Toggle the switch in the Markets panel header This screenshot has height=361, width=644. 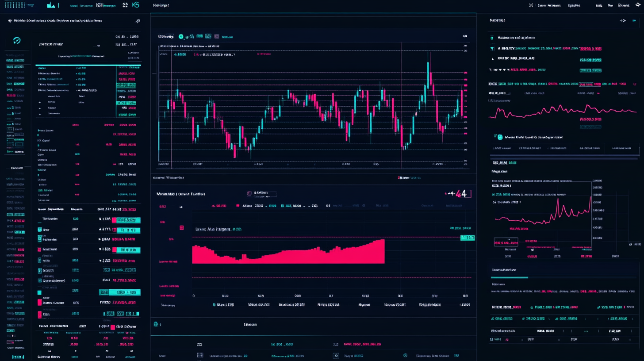(x=634, y=20)
